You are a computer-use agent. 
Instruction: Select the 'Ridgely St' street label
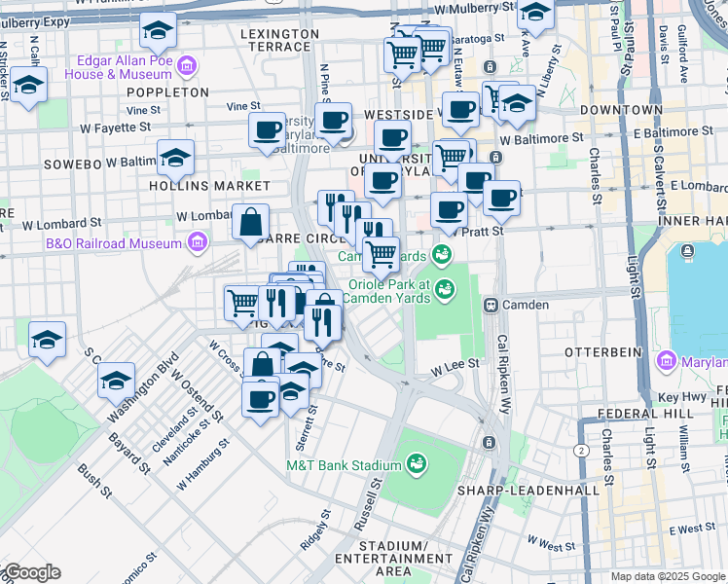tap(315, 530)
